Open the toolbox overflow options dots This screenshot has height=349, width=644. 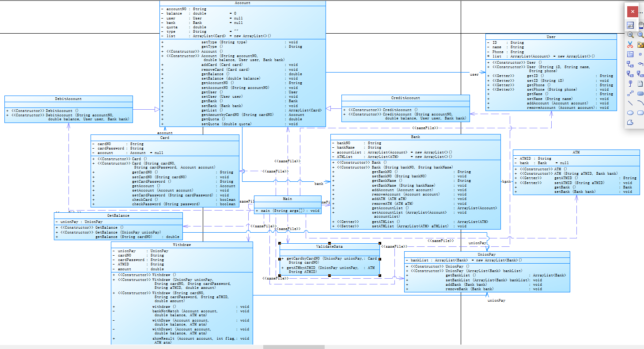point(641,12)
